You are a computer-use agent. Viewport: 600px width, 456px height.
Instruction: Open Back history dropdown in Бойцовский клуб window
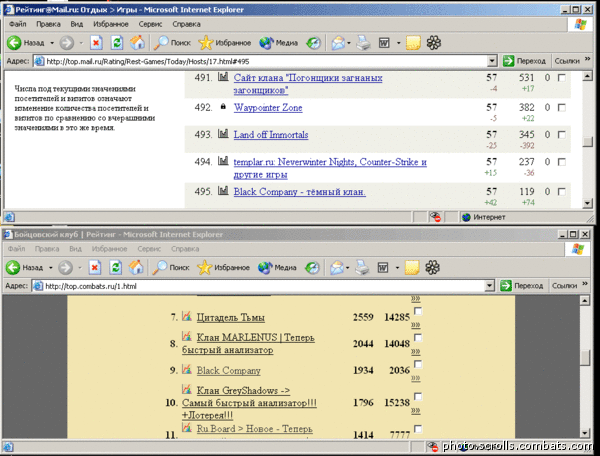[51, 267]
